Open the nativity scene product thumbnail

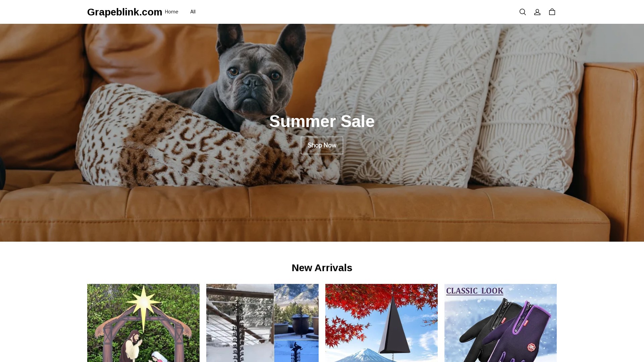tap(143, 323)
